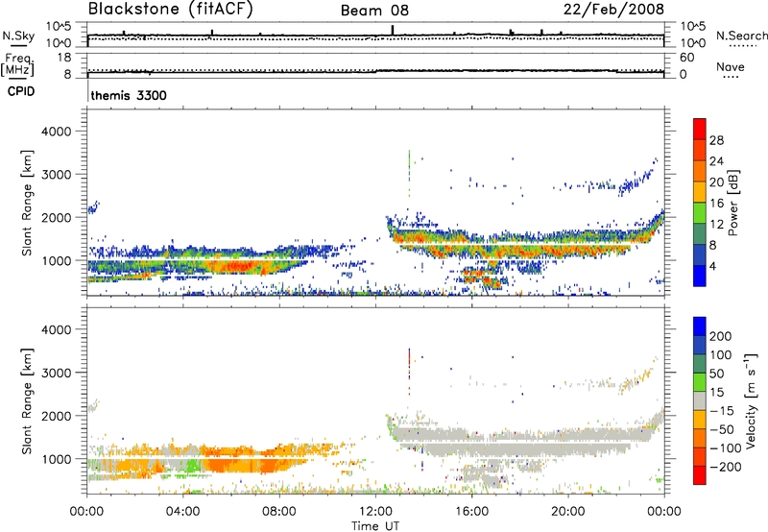Image resolution: width=768 pixels, height=532 pixels.
Task: Click the vertical echo streak near 13:20 in power panel
Action: click(x=409, y=173)
